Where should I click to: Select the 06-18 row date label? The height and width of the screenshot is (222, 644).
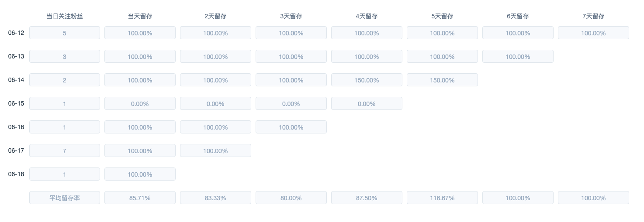coord(16,174)
